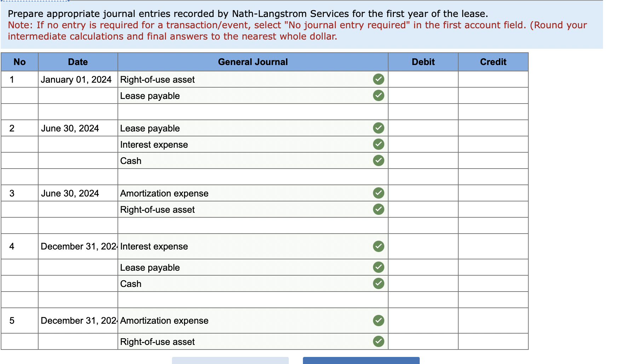Select credit cell for entry 2 Cash
Image resolution: width=620 pixels, height=364 pixels.
(493, 160)
